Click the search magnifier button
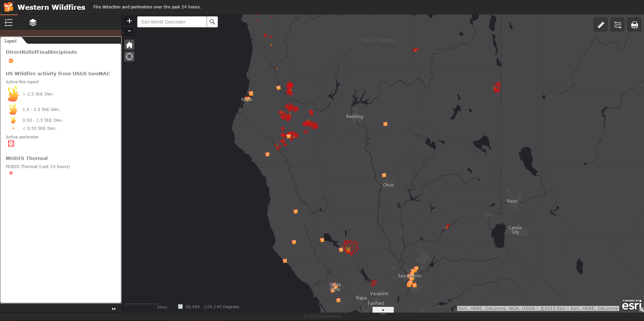 (212, 22)
